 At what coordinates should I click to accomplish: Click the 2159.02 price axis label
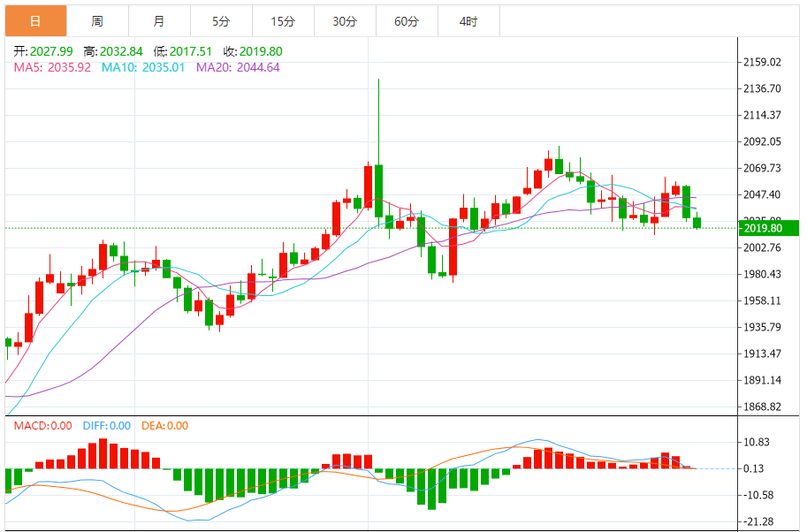coord(762,62)
